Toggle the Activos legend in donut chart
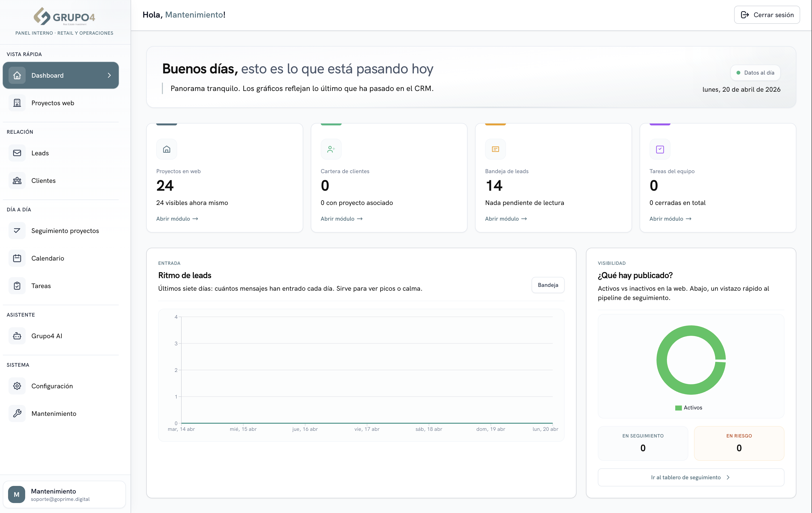The height and width of the screenshot is (513, 812). 689,408
